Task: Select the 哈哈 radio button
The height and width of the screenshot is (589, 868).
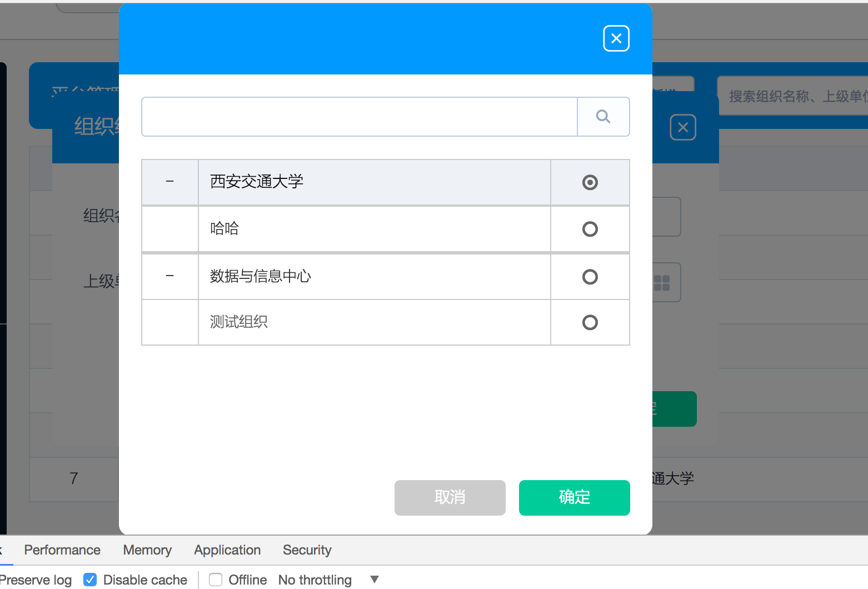Action: pyautogui.click(x=590, y=228)
